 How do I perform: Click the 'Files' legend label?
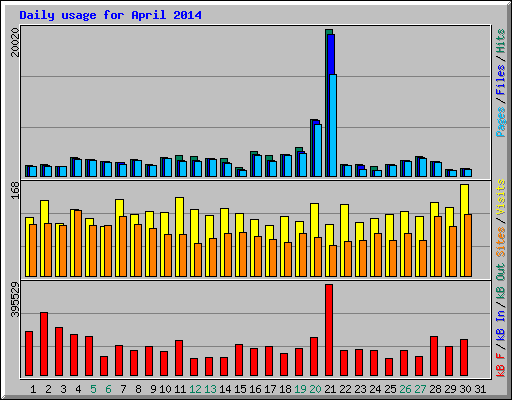(x=501, y=80)
